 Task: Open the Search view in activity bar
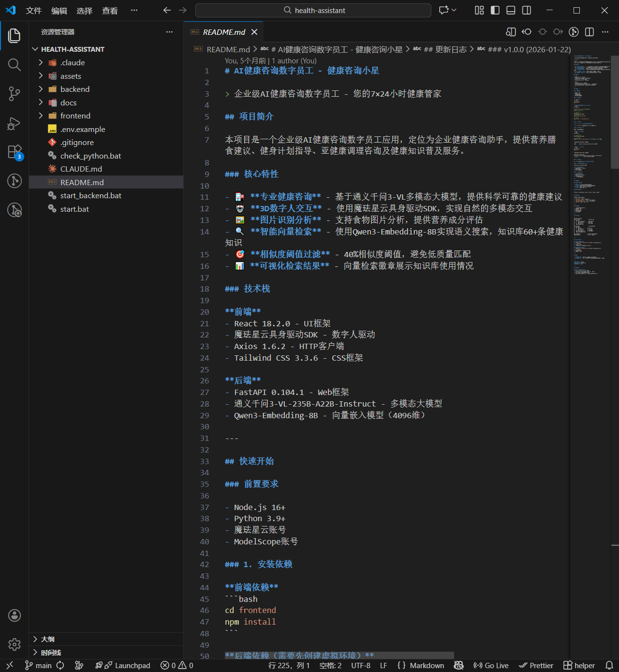click(x=15, y=65)
